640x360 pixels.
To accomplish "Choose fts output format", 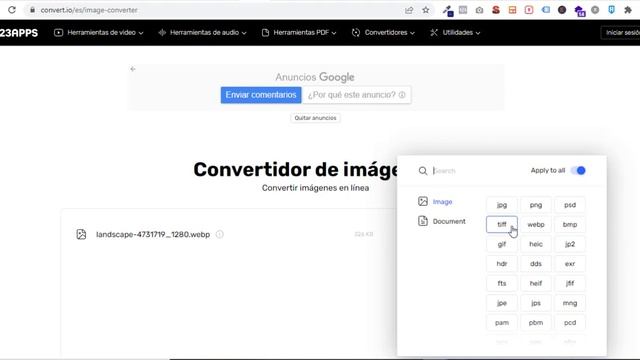I will (502, 283).
